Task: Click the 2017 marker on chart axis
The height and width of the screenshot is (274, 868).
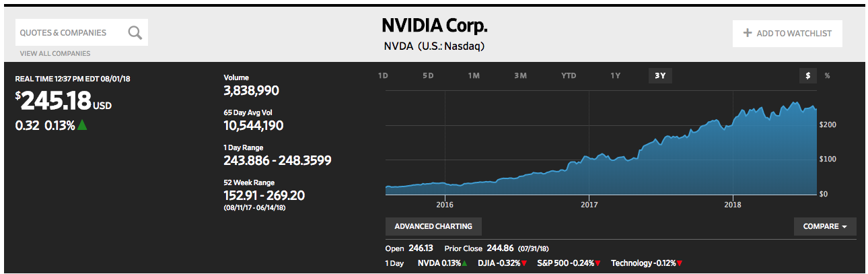Action: pos(589,205)
